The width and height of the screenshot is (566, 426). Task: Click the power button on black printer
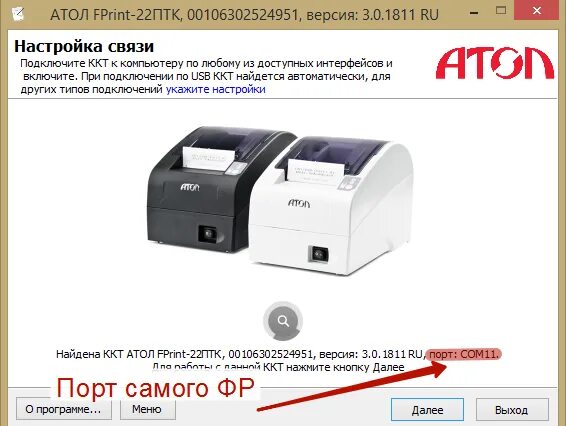pos(208,234)
